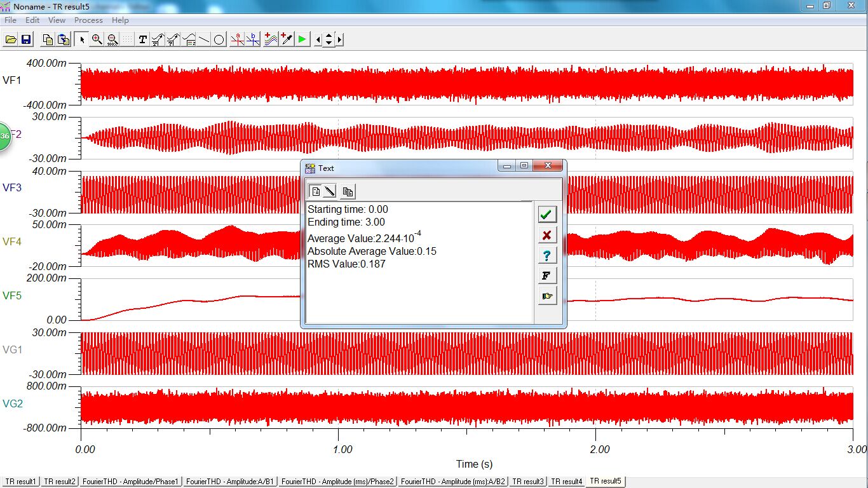Select the curve annotation tool with question mark
The height and width of the screenshot is (488, 868).
coord(173,39)
